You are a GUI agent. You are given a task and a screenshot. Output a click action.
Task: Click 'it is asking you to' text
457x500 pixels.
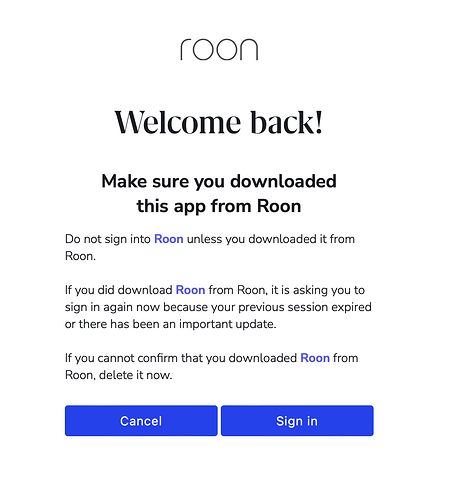click(318, 290)
